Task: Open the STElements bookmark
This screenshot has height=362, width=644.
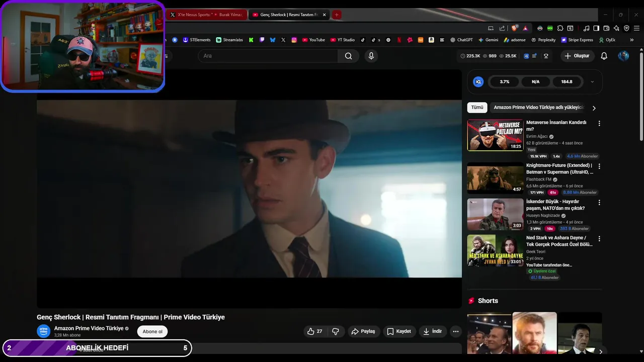Action: point(197,40)
